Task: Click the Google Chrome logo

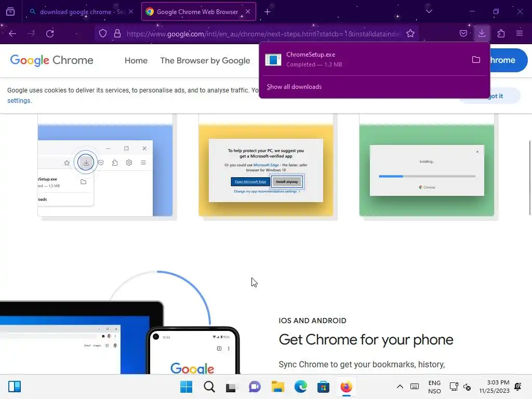Action: (x=51, y=60)
